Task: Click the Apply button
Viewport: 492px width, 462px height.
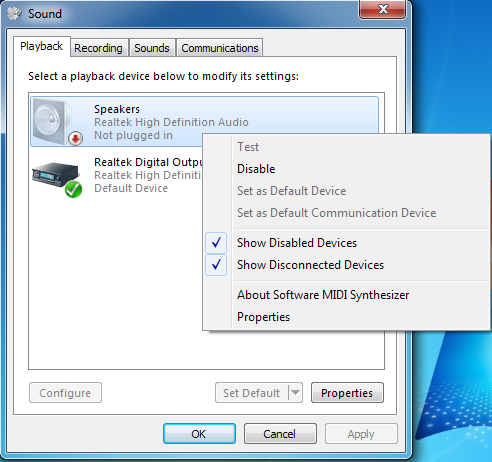Action: 361,434
